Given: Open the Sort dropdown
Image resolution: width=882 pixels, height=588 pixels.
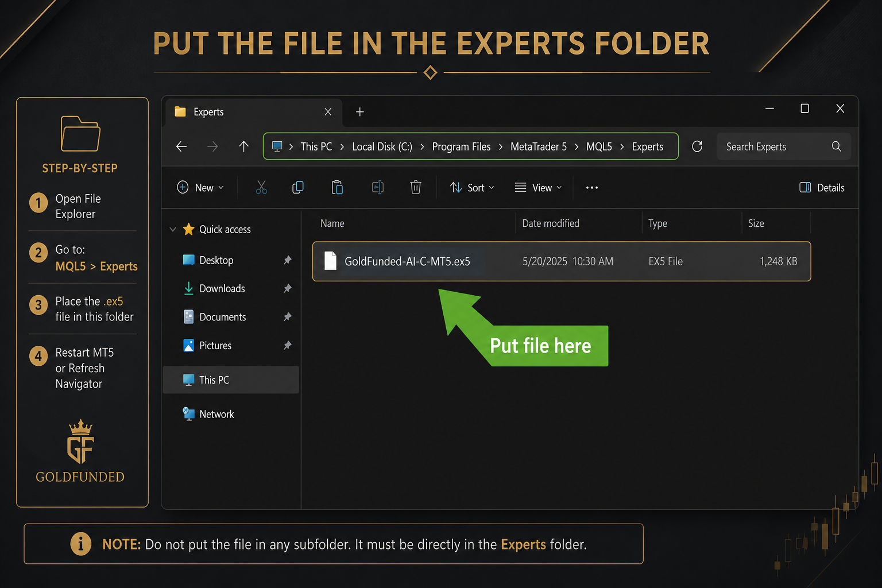Looking at the screenshot, I should [x=472, y=188].
